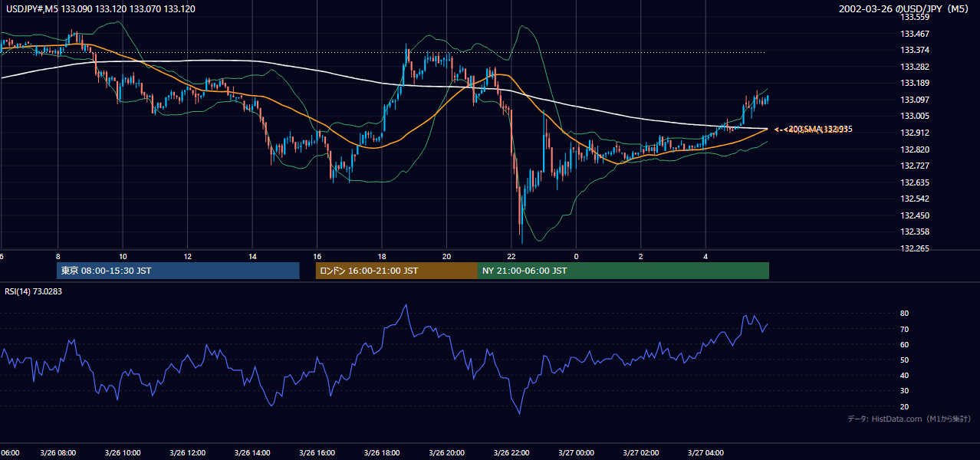Viewport: 980px width, 460px height.
Task: Click the 3/26 14:00 bottom time label
Action: pos(253,452)
